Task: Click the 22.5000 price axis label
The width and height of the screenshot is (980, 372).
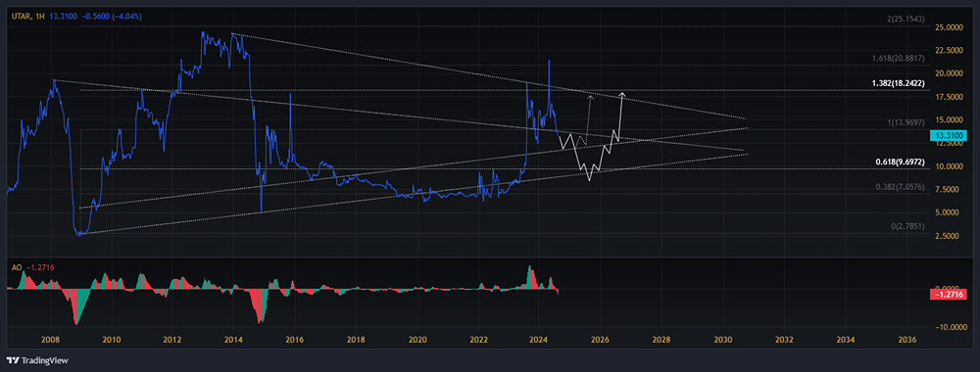Action: [948, 50]
